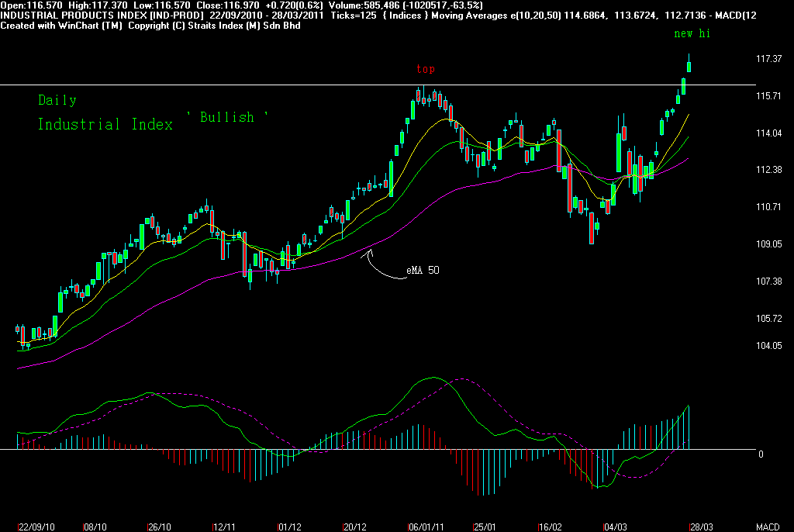The width and height of the screenshot is (794, 532).
Task: Click date marker 20/12
Action: click(x=354, y=527)
